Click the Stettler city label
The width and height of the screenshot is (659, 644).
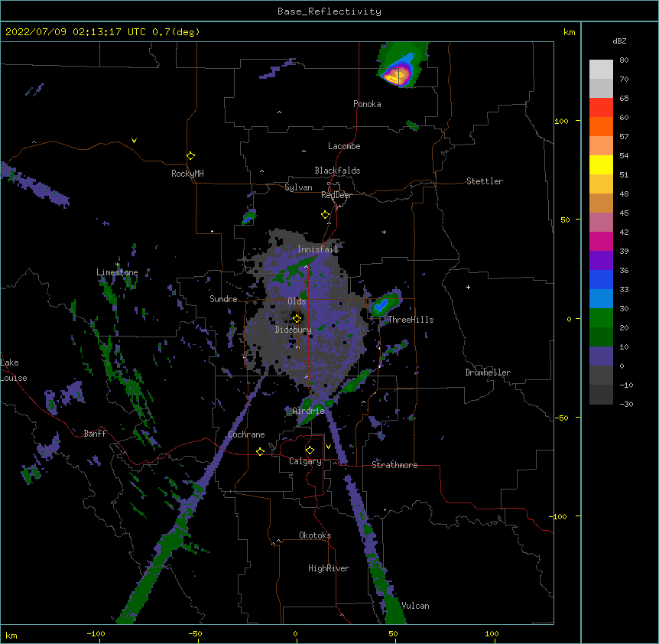pos(485,181)
